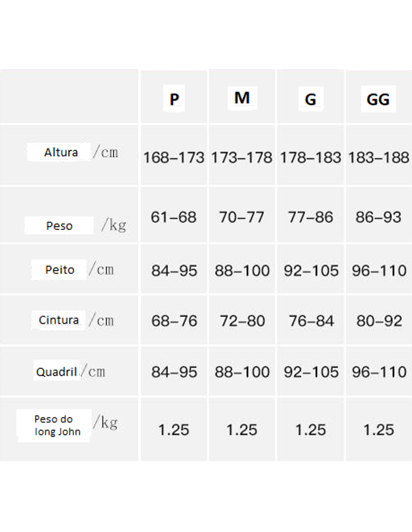Click the 80–92 waist cell
The image size is (412, 532).
coord(379,321)
